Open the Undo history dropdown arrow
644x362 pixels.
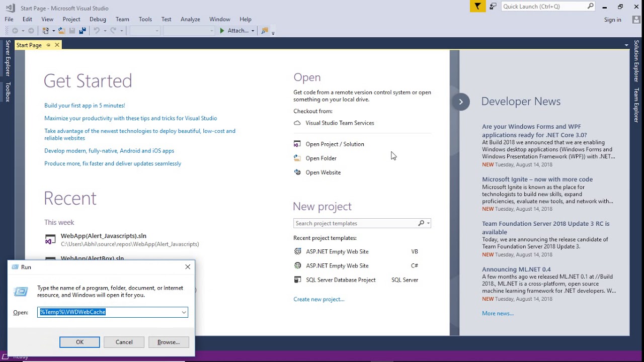click(x=105, y=31)
